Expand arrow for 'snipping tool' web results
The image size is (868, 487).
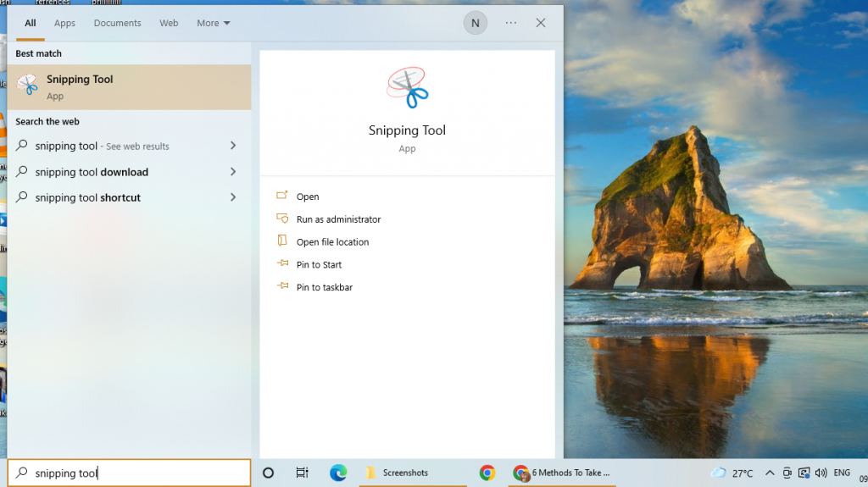click(x=233, y=146)
